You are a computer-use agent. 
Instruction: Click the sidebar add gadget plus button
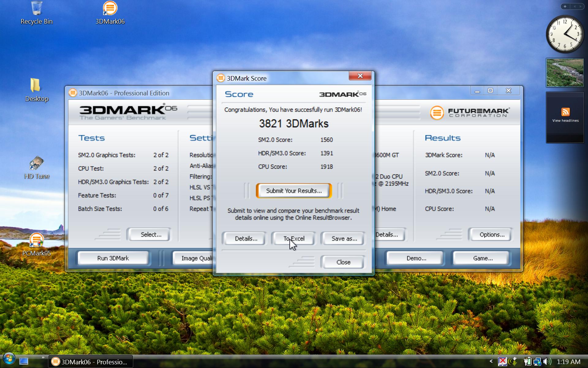[565, 6]
